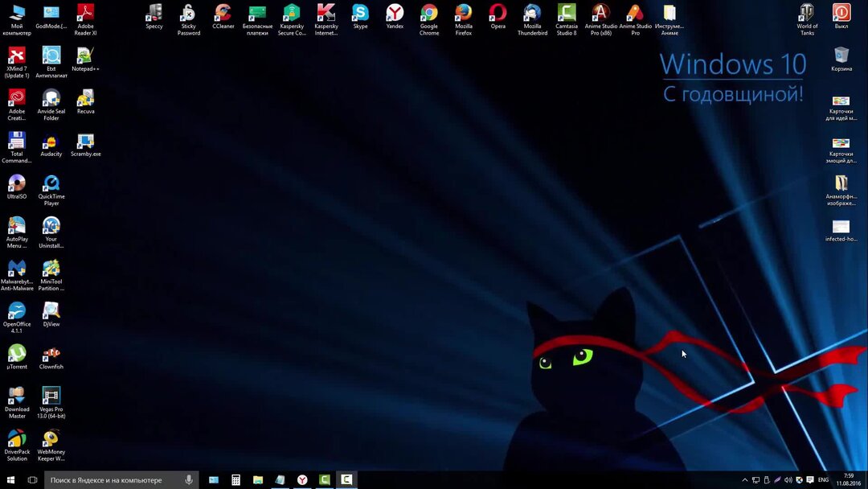
Task: Launch Sticky Password from the desktop
Action: pos(189,19)
